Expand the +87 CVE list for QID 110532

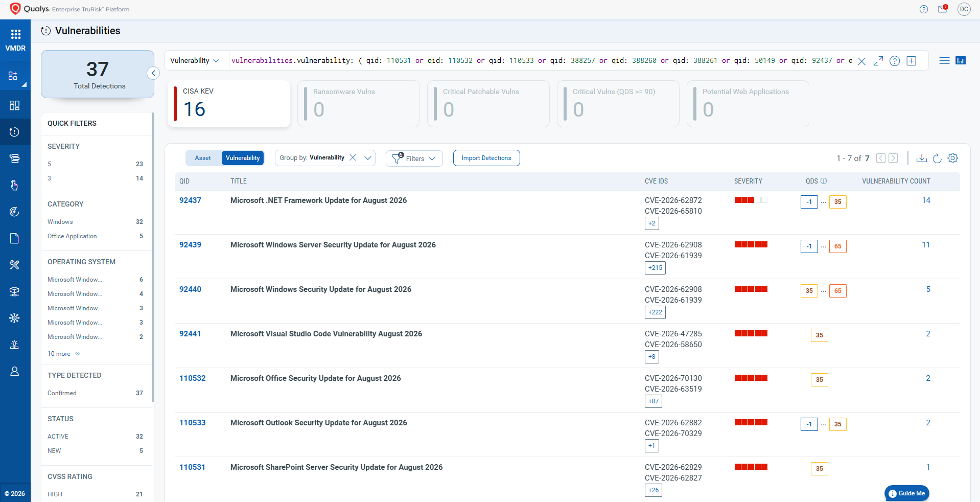coord(654,401)
